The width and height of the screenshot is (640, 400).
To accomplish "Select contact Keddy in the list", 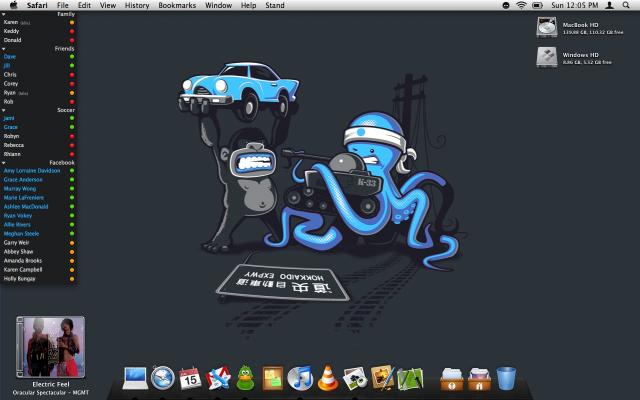I will pos(39,31).
